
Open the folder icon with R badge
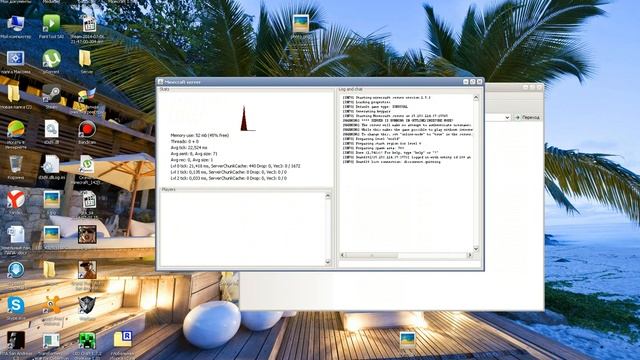tap(123, 340)
